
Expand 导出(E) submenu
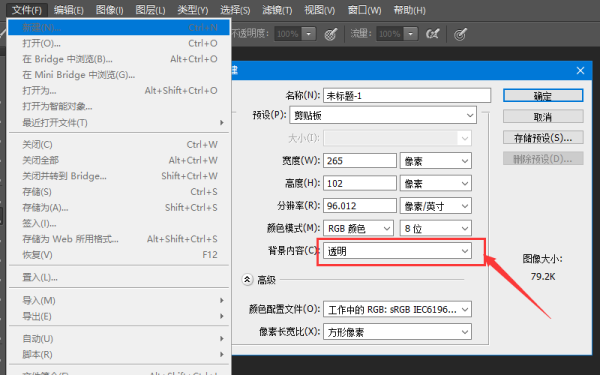(119, 316)
